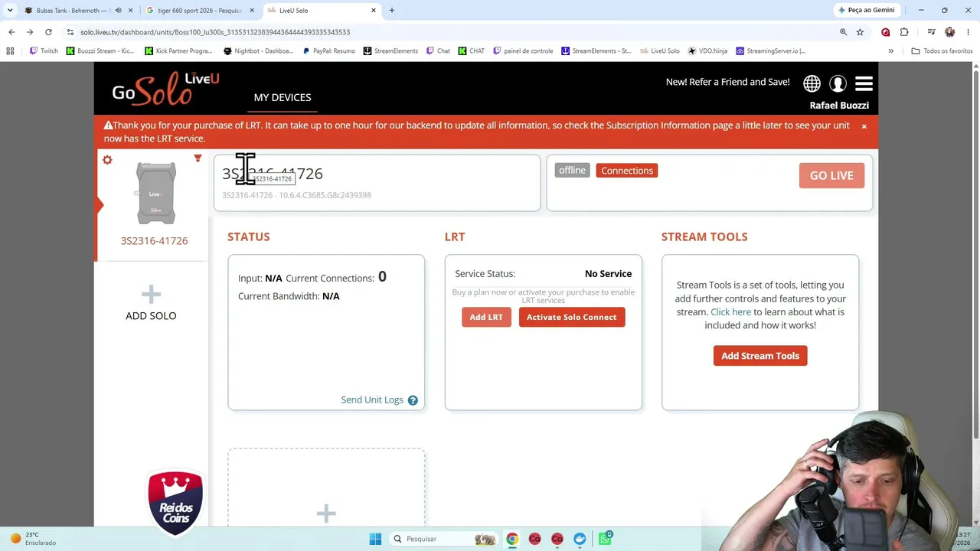The width and height of the screenshot is (980, 551).
Task: Open the browser extensions puzzle icon
Action: (x=904, y=32)
